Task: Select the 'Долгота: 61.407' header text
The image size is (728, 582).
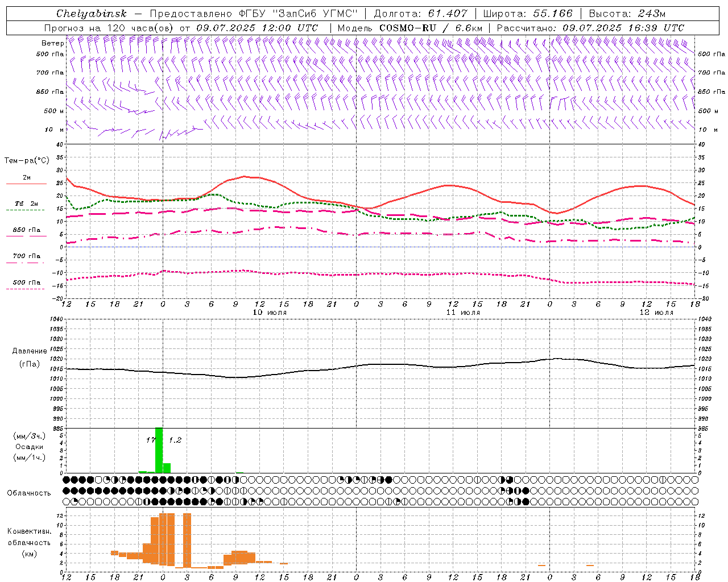Action: 420,14
